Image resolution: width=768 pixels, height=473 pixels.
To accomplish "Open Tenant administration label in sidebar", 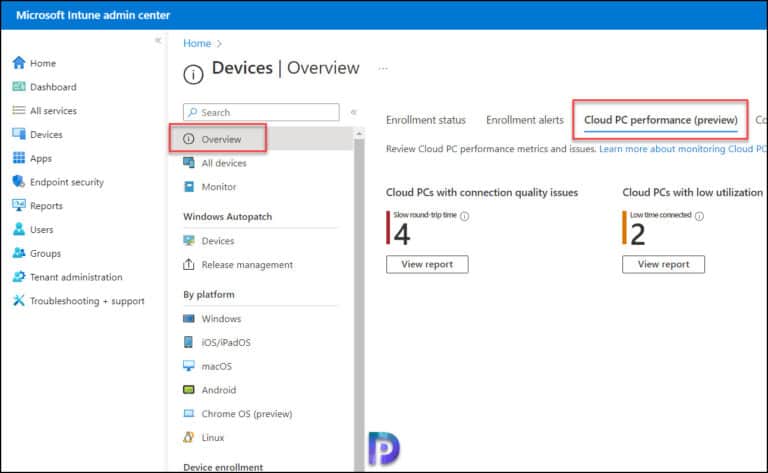I will click(x=76, y=277).
